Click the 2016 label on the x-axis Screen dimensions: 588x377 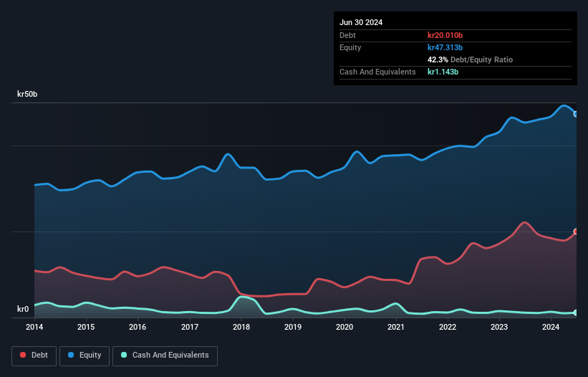(x=138, y=328)
